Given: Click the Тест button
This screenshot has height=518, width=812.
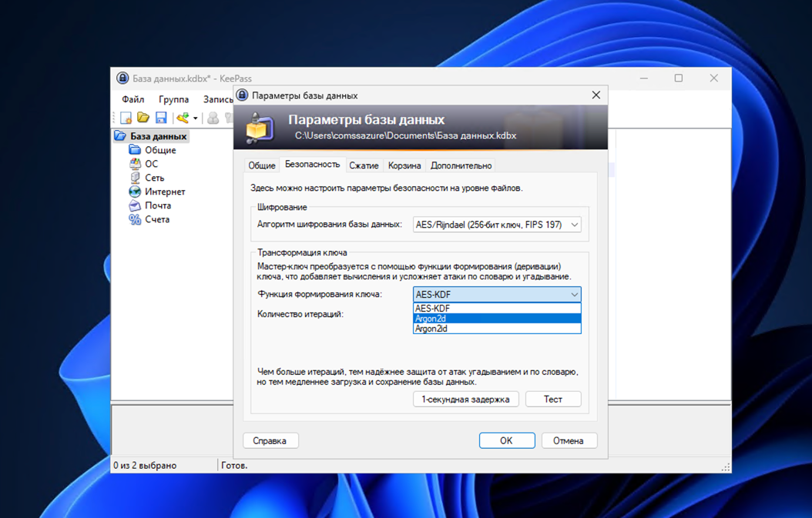Looking at the screenshot, I should point(553,399).
